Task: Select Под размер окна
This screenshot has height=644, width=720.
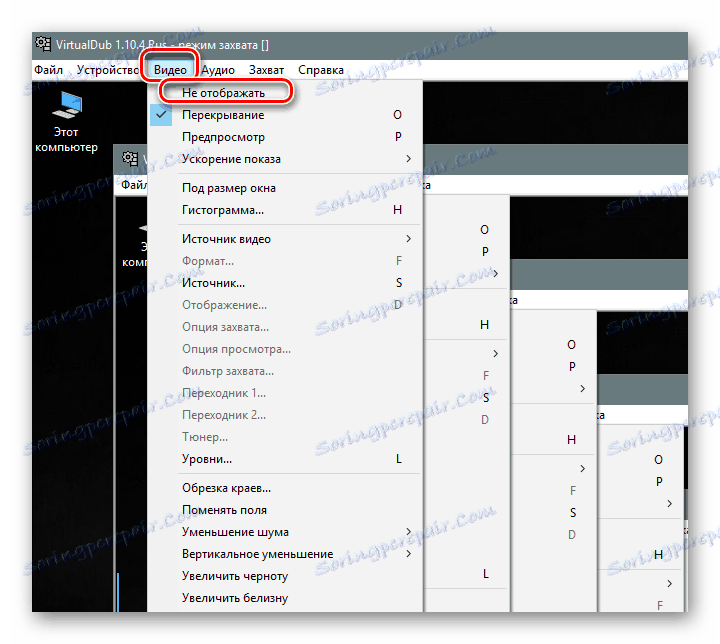Action: (285, 188)
